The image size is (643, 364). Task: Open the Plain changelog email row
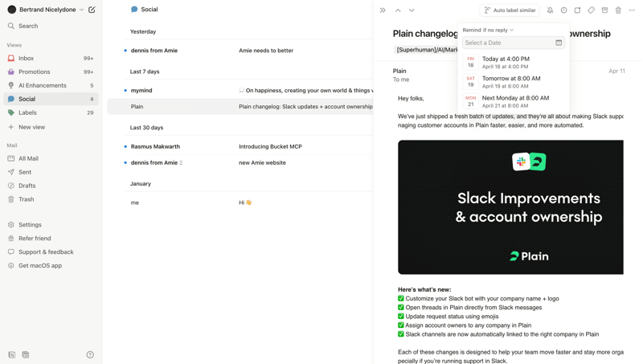point(240,107)
